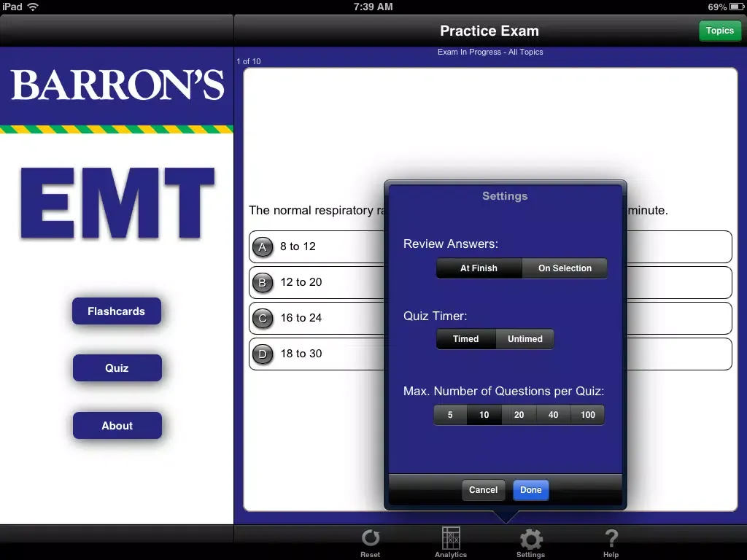
Task: Cancel the Settings popover
Action: coord(483,490)
